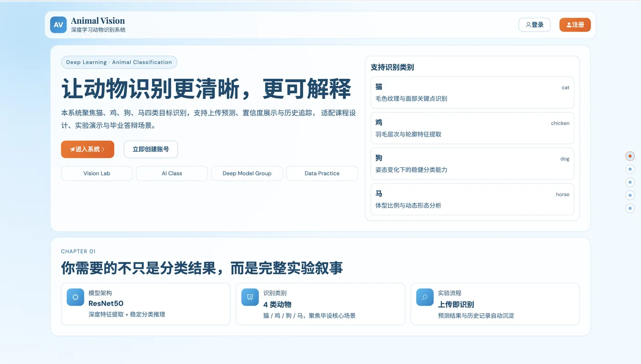Click the presentation screen icon on 4类动物 card
Screen dimensions: 641x364
pos(250,297)
